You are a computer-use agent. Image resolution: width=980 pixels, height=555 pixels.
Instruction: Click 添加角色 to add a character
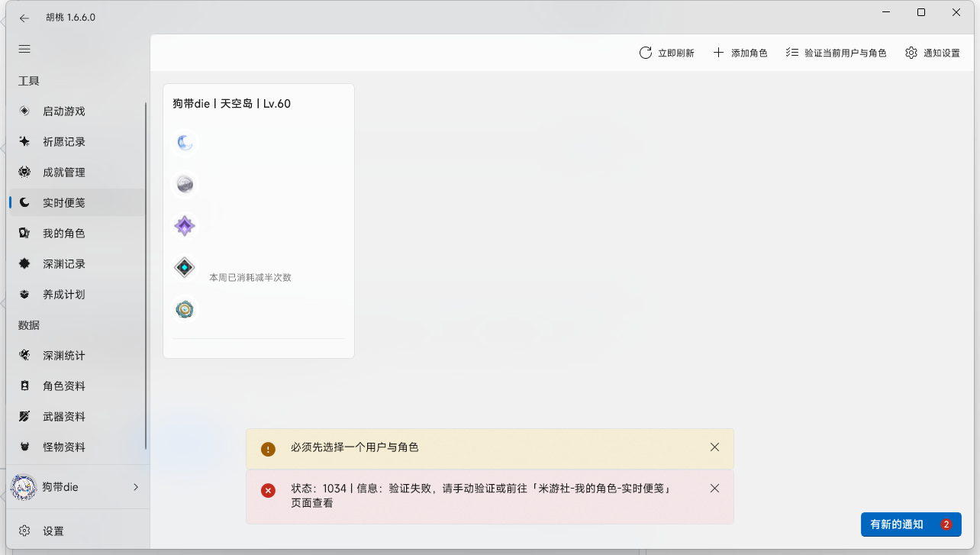(740, 52)
